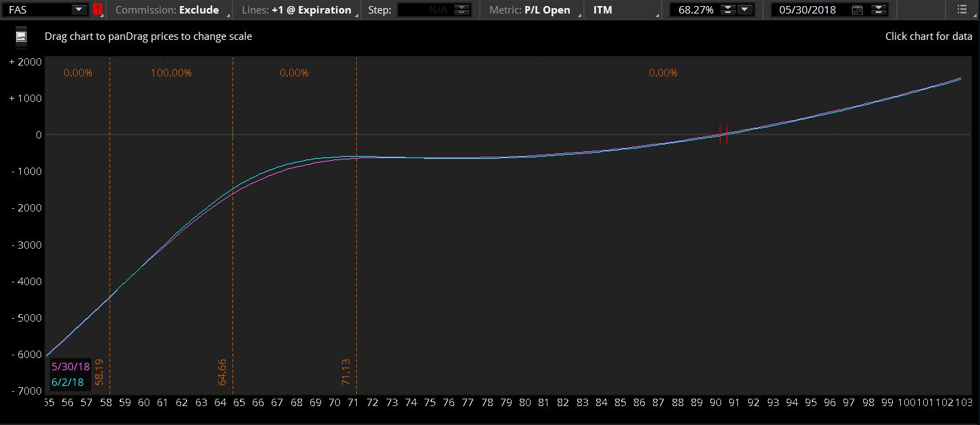This screenshot has width=980, height=425.
Task: Click the date stepper next to calendar
Action: [878, 10]
